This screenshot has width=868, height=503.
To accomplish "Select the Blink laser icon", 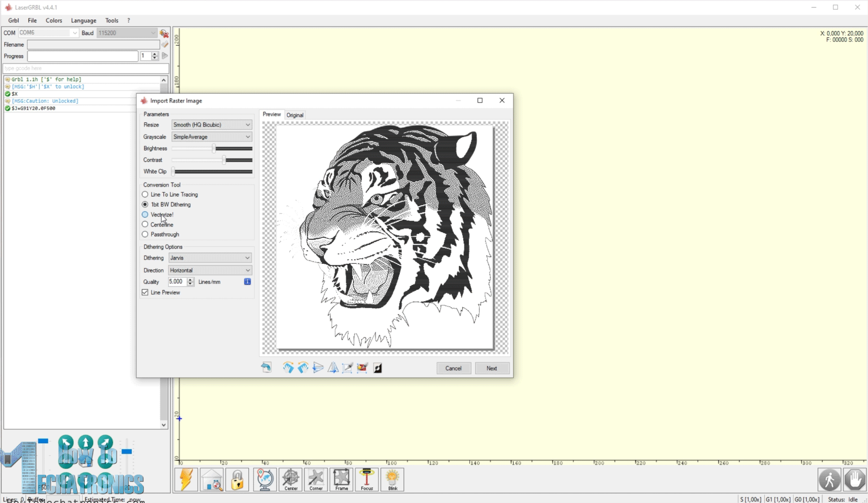I will coord(392,479).
